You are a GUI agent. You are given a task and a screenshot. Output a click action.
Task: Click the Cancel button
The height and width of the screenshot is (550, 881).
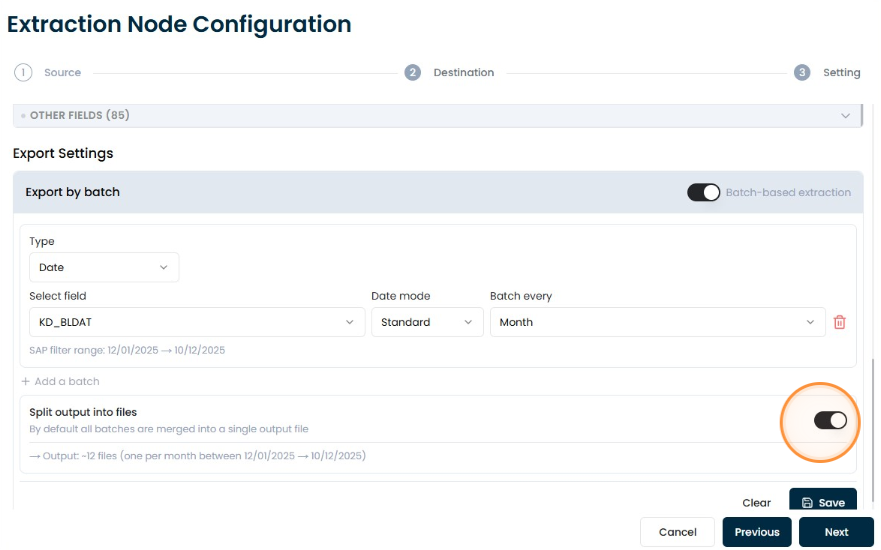coord(677,532)
